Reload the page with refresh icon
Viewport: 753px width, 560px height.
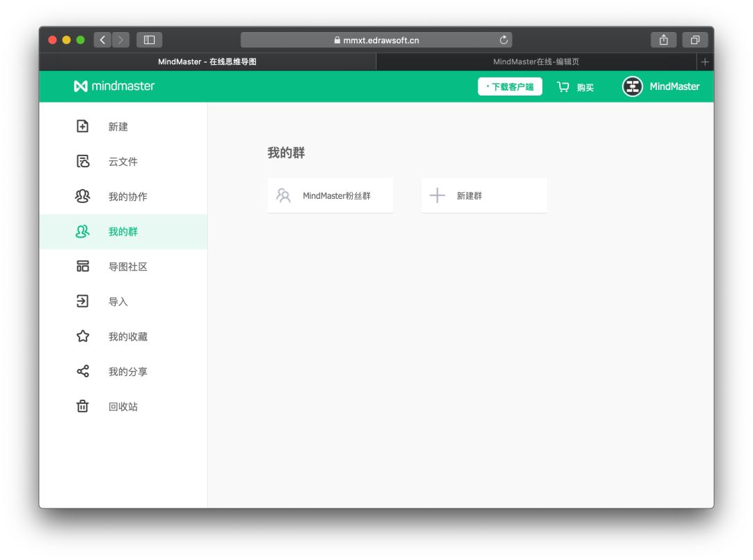click(503, 40)
